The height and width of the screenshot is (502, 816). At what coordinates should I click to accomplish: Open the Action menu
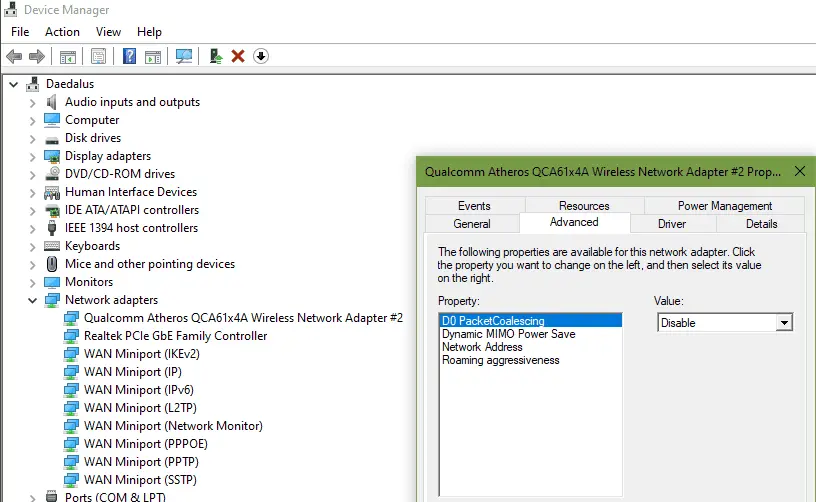pyautogui.click(x=62, y=32)
